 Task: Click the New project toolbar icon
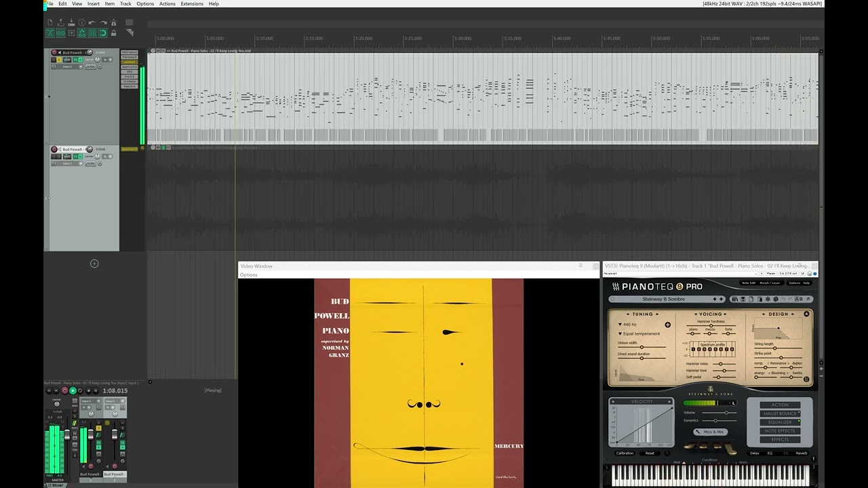[50, 22]
